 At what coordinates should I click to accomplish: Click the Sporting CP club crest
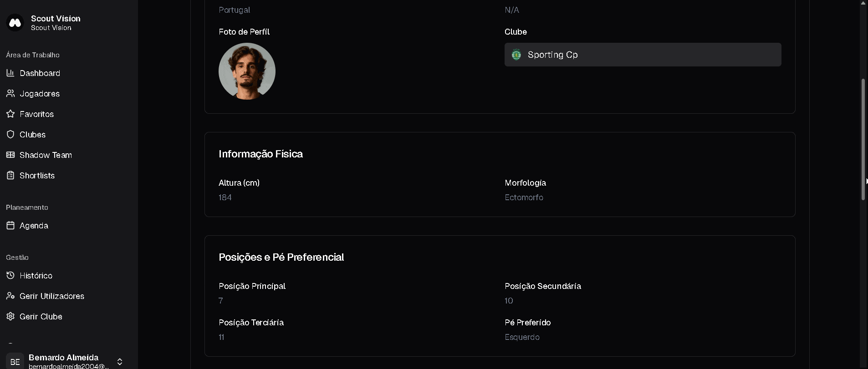(516, 55)
